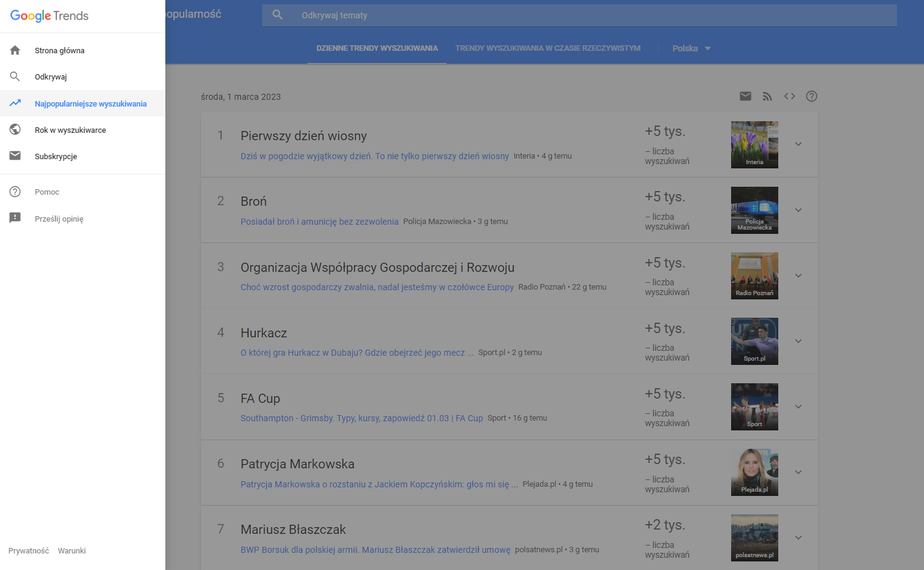Select Najpopularniejsze wyszukiwania menu item

[83, 103]
